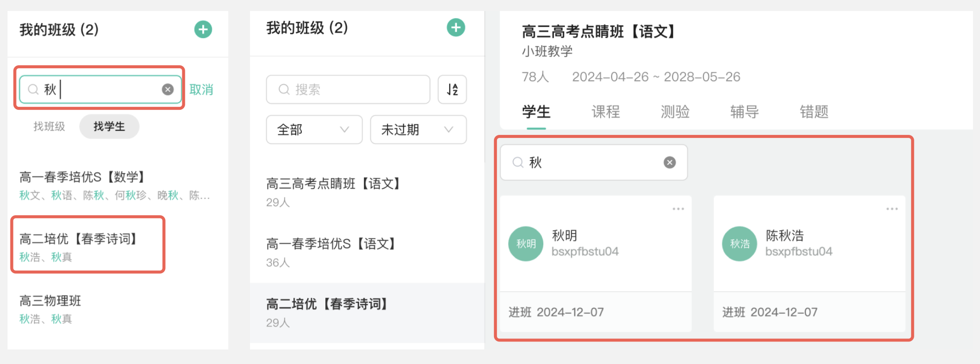Open 高二培优【春季诗词】 search result
Image resolution: width=980 pixels, height=364 pixels.
pos(78,239)
